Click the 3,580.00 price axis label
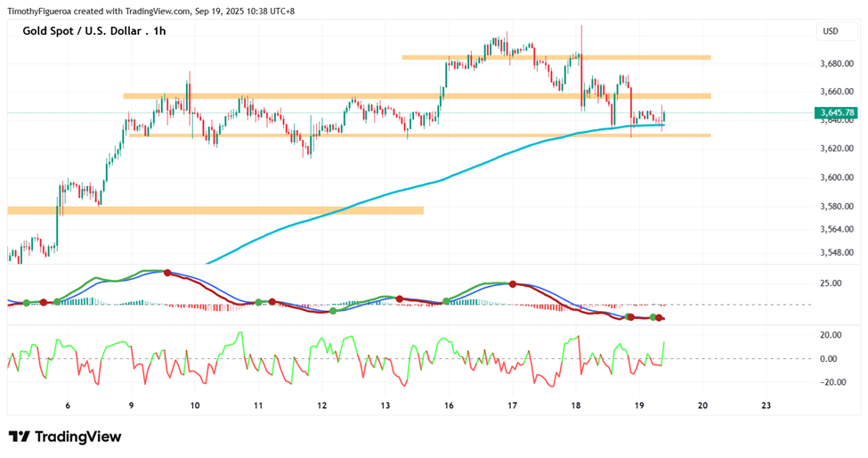Image resolution: width=868 pixels, height=458 pixels. point(837,206)
